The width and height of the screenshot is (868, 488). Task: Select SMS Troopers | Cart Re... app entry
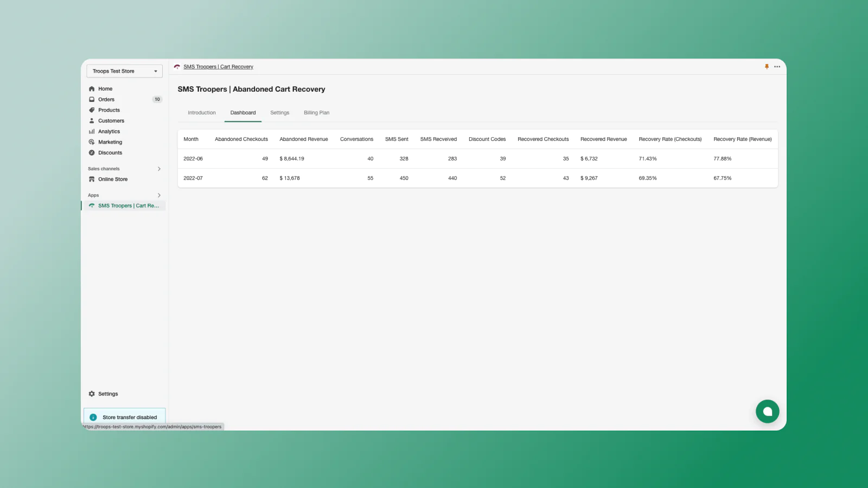tap(125, 206)
